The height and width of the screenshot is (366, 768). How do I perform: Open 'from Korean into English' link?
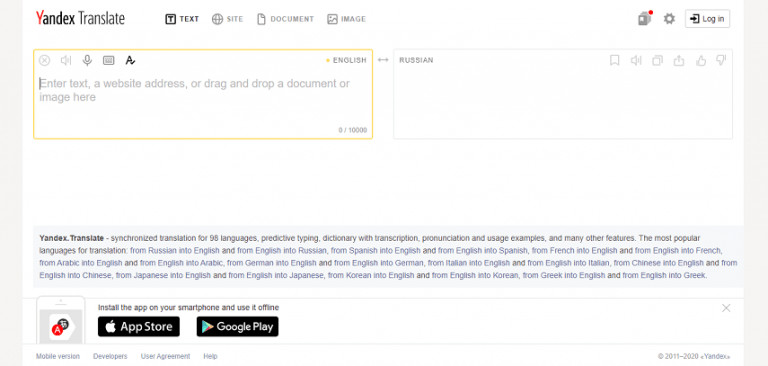pos(371,275)
